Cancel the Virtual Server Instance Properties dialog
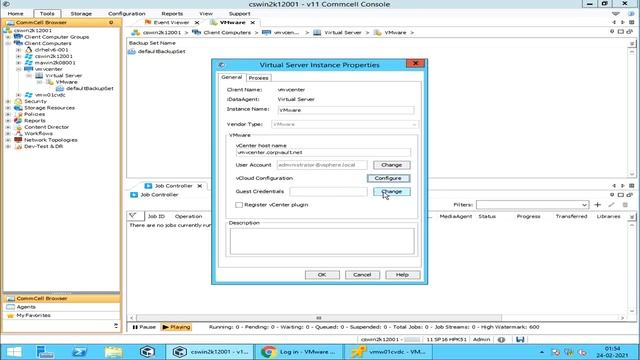This screenshot has height=360, width=640. coord(362,275)
